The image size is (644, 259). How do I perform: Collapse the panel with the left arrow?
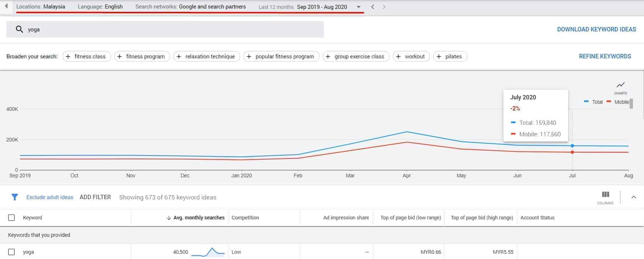pyautogui.click(x=6, y=6)
